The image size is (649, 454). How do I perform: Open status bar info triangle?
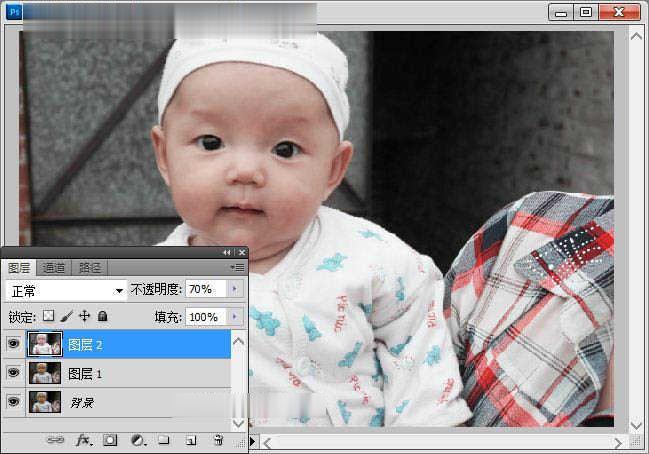253,442
